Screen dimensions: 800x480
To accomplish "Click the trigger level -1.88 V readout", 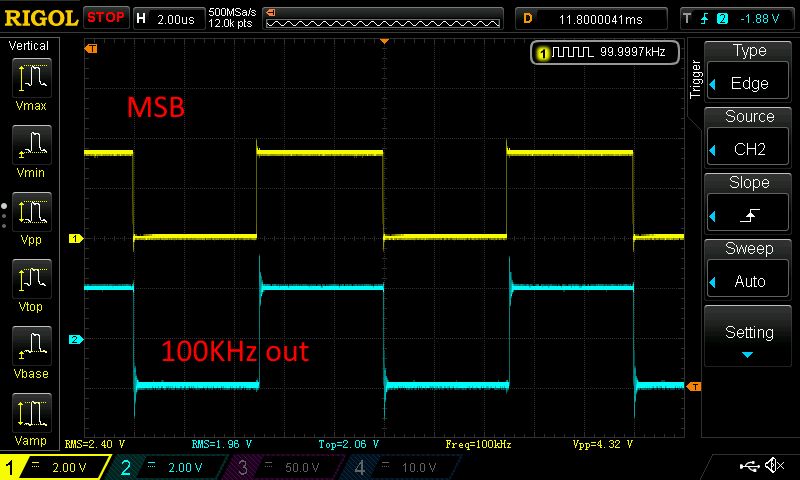I will [x=760, y=19].
